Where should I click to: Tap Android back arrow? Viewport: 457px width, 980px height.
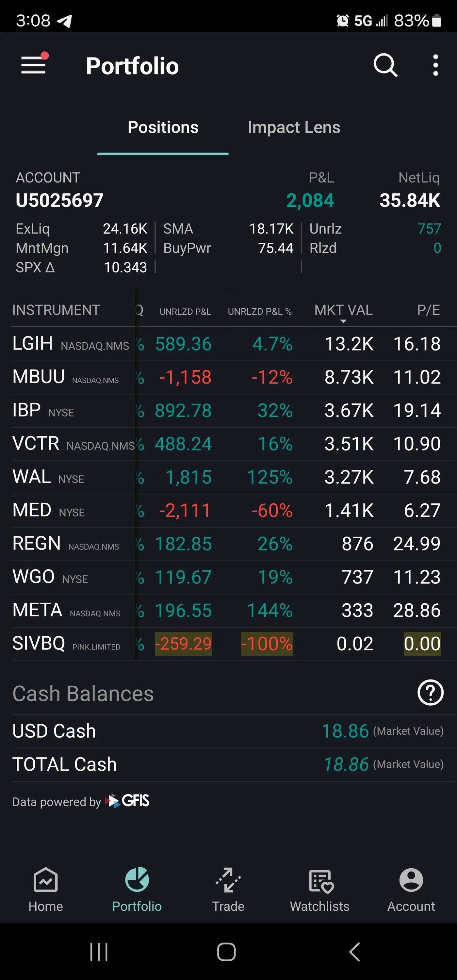pos(354,952)
